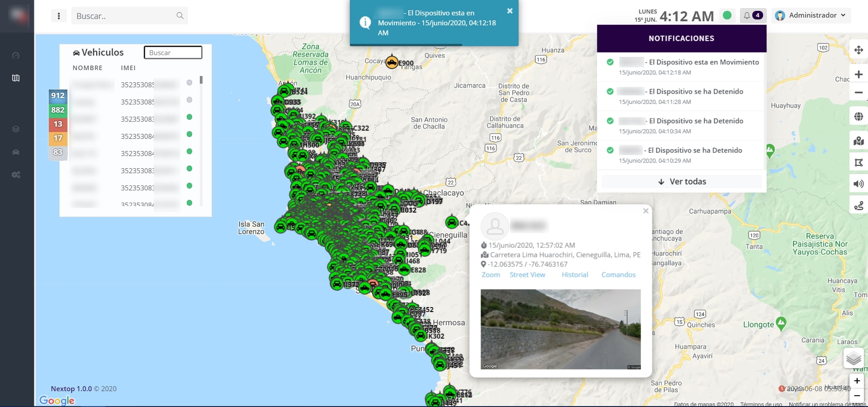Open the Comandos link
Viewport: 868px width, 407px height.
(x=618, y=275)
